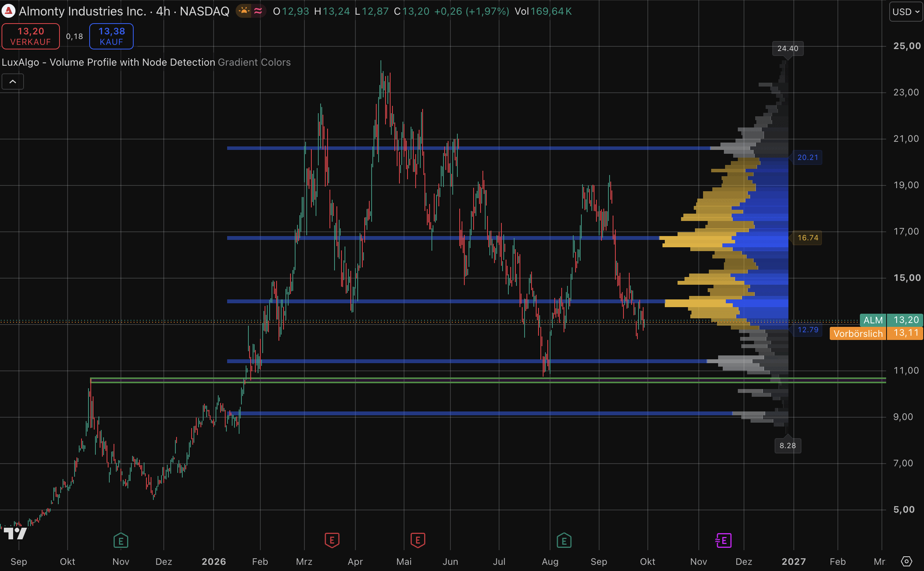
Task: Open the red earnings marker near Mrz
Action: (332, 540)
